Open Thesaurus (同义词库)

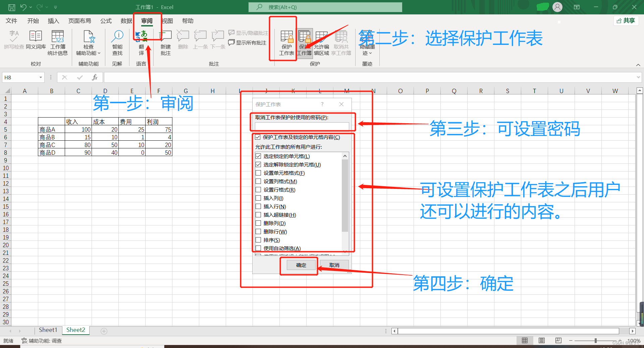point(36,40)
